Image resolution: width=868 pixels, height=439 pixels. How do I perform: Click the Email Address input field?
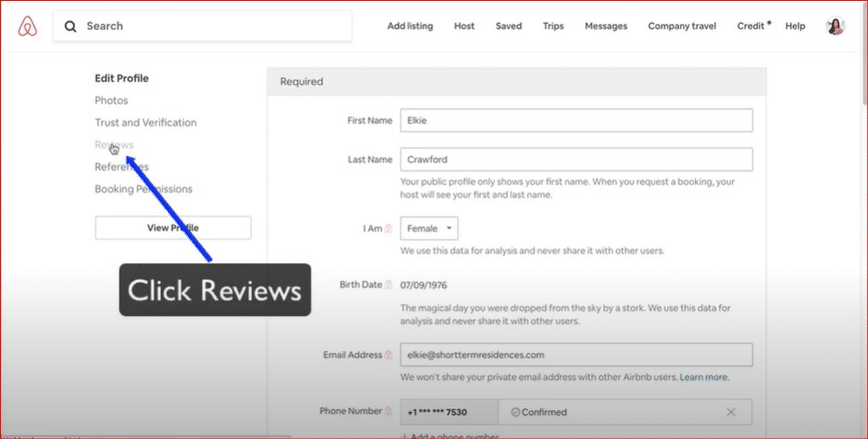(x=577, y=355)
